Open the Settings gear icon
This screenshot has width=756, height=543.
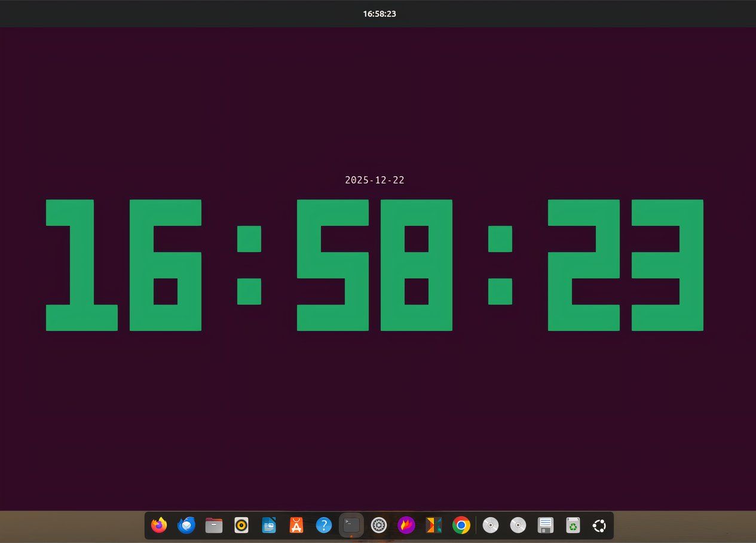pos(379,525)
